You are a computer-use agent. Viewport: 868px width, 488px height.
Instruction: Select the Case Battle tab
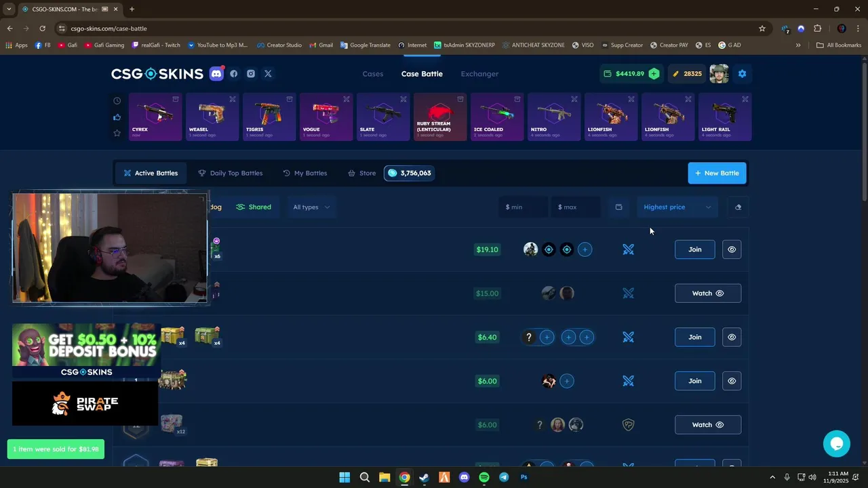[422, 74]
